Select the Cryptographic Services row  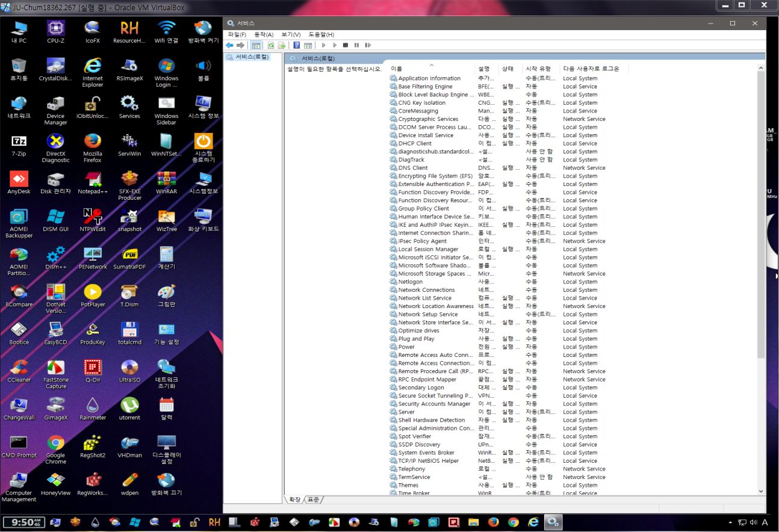click(x=509, y=119)
